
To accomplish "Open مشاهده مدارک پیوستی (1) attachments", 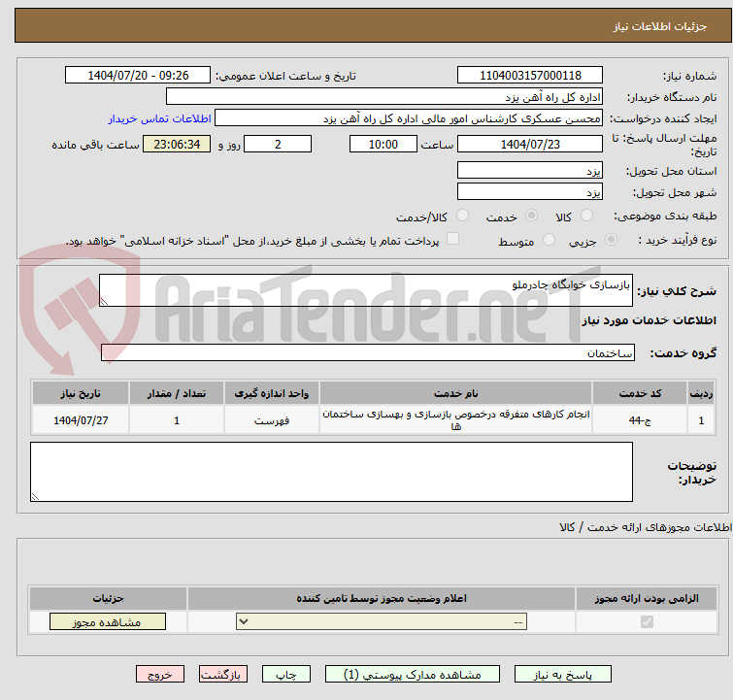I will pos(413,675).
